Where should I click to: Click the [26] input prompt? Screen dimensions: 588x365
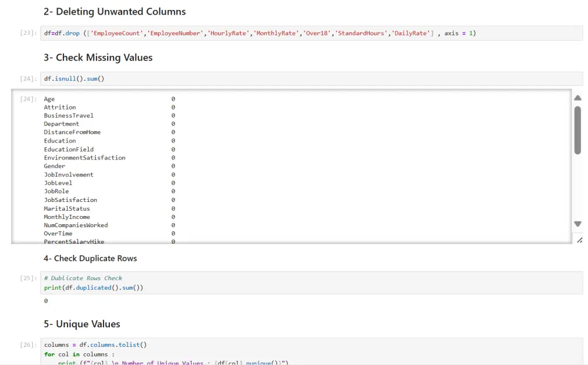click(28, 345)
